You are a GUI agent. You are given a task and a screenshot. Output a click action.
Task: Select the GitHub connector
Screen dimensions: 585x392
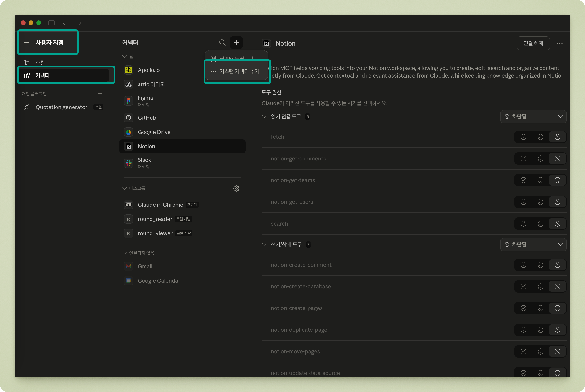pos(147,118)
